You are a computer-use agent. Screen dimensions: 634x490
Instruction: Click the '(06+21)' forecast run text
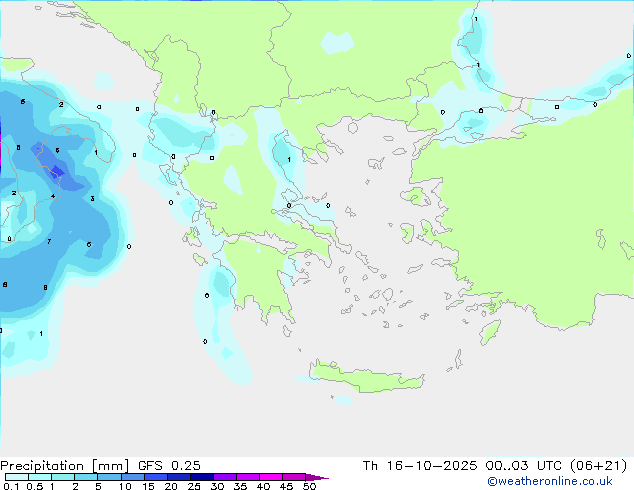pyautogui.click(x=598, y=466)
